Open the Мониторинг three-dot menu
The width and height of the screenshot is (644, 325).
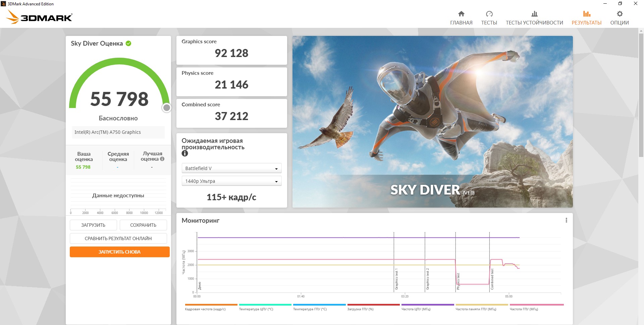pos(566,220)
